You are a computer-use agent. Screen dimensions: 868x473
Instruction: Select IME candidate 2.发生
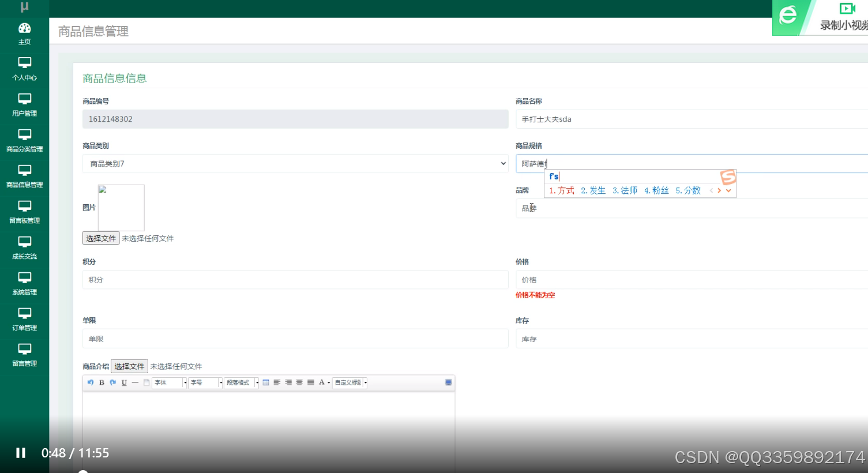click(593, 190)
